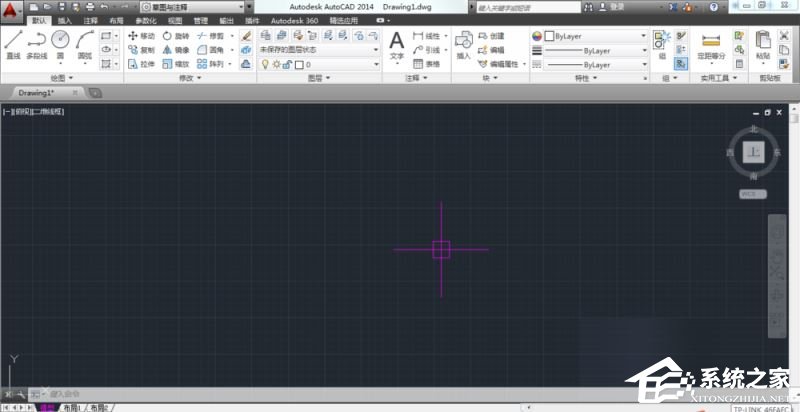Image resolution: width=800 pixels, height=412 pixels.
Task: Click the Measure (定距等分) tool
Action: [x=711, y=47]
